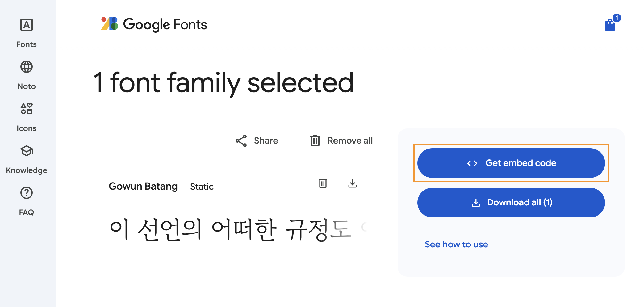
Task: Remove Gowun Batang using its trash icon
Action: click(323, 183)
